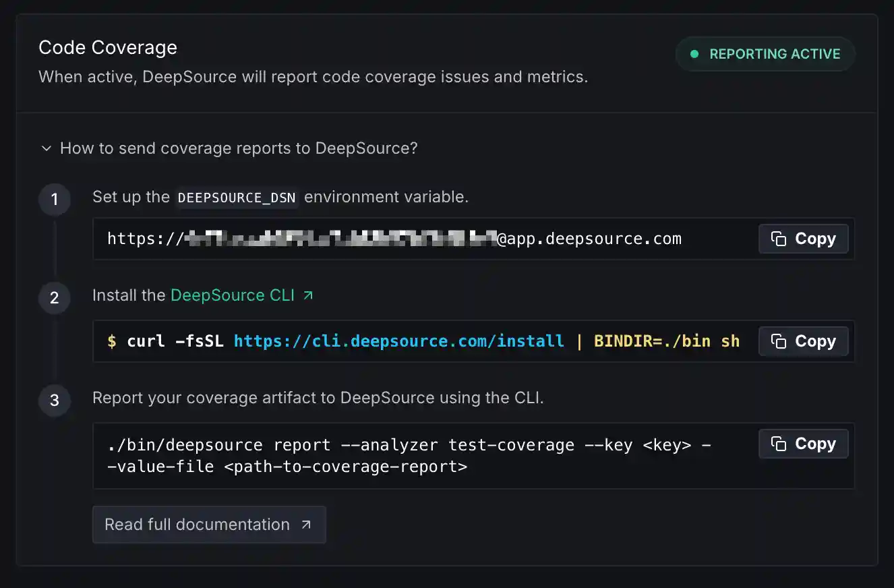Click inside the deepsource report command box
Viewport: 894px width, 588px height.
405,456
